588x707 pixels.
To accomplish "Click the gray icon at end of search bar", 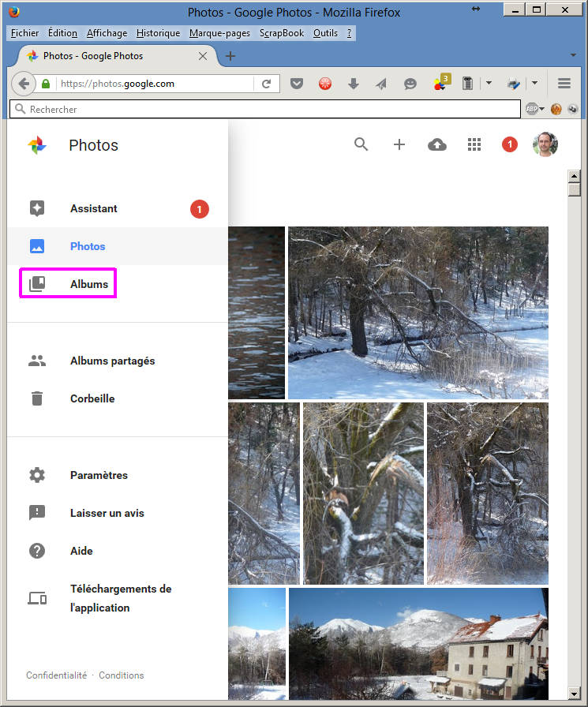I will point(572,109).
